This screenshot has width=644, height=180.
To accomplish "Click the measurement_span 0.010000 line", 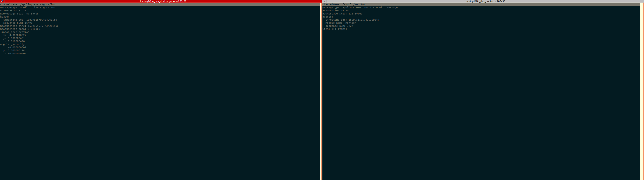I will coord(20,29).
